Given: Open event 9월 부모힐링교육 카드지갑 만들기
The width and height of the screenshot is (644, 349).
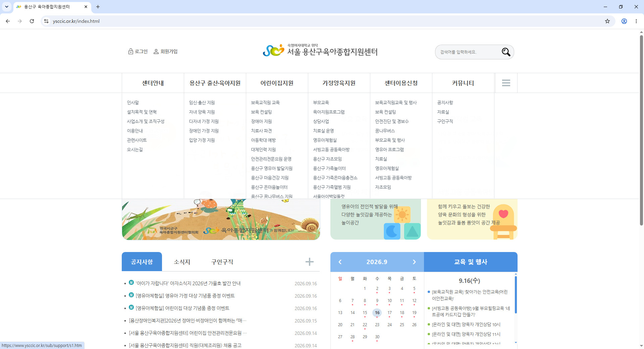Looking at the screenshot, I should click(471, 311).
